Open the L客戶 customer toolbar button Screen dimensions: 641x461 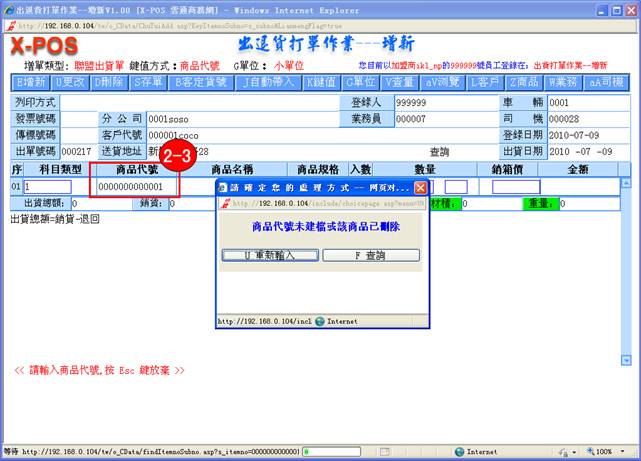(x=485, y=81)
